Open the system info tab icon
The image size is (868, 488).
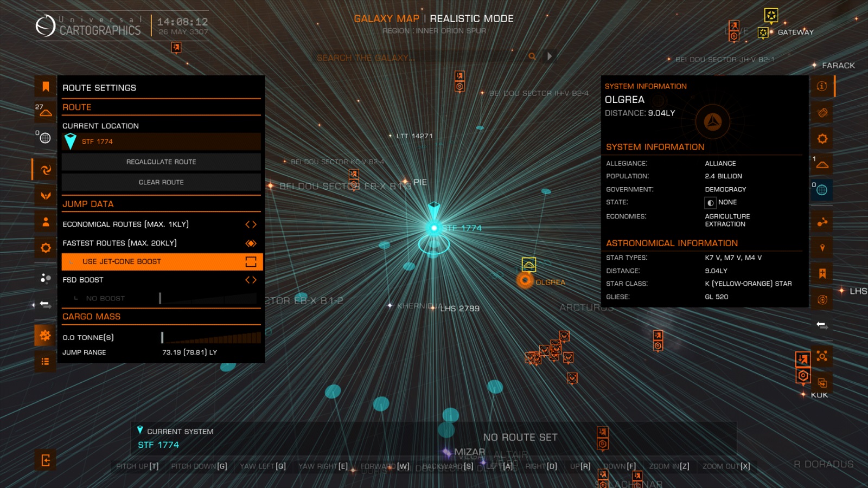tap(822, 86)
